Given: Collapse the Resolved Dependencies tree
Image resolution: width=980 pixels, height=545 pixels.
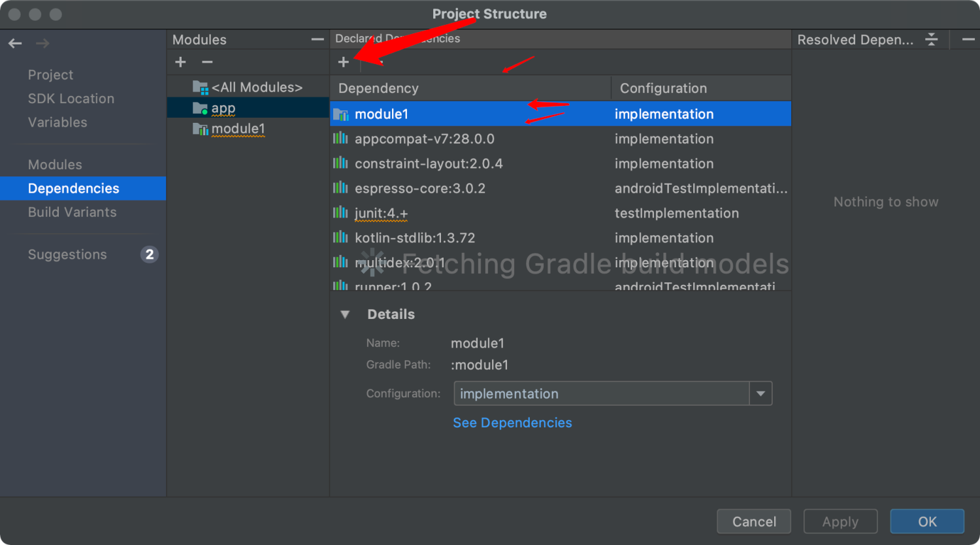Looking at the screenshot, I should coord(932,40).
